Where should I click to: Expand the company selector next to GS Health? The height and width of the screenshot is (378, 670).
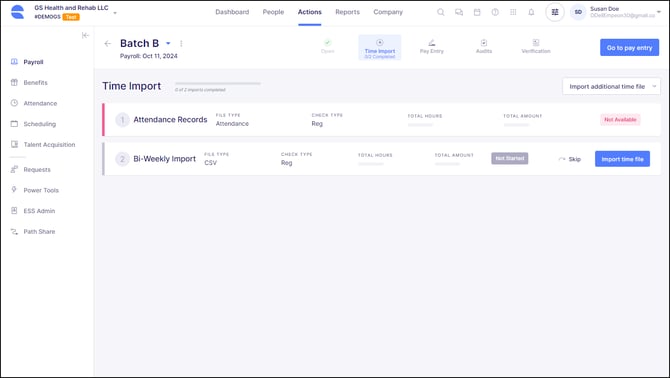tap(115, 13)
